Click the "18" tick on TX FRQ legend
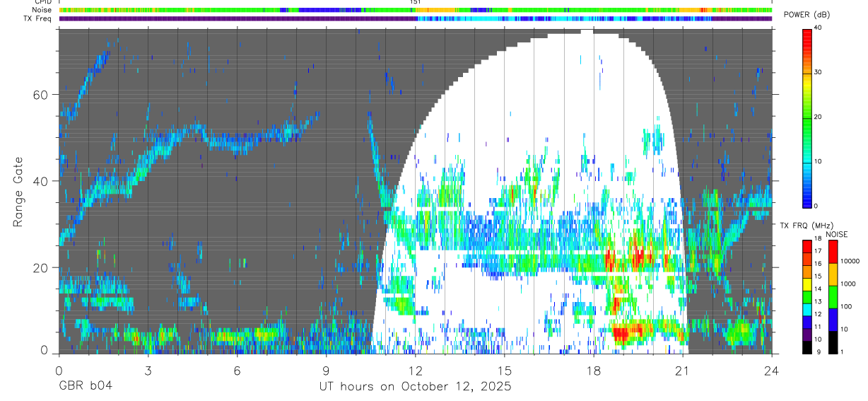This screenshot has width=868, height=401. click(x=818, y=240)
